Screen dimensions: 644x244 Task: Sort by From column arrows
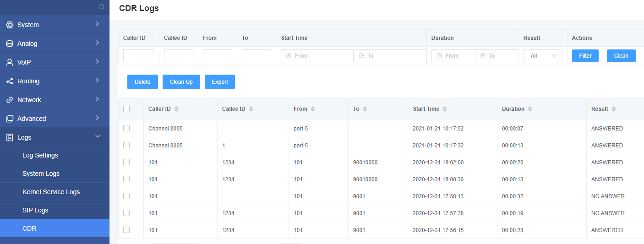click(x=313, y=109)
